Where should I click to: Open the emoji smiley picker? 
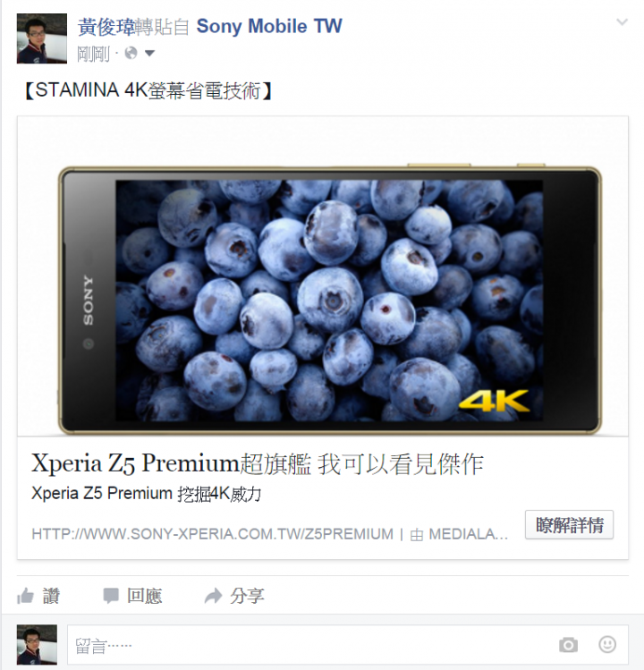point(607,644)
